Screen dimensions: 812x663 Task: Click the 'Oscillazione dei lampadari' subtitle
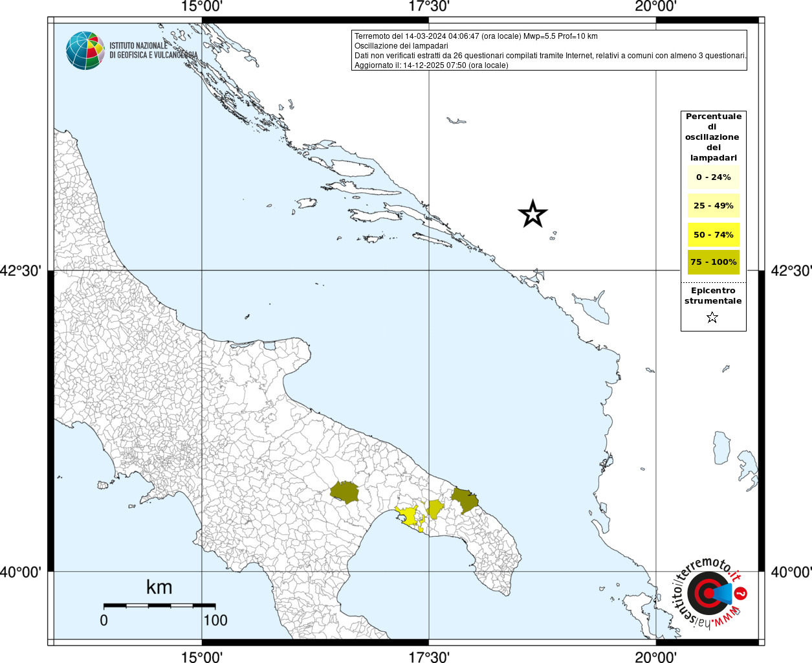(401, 46)
